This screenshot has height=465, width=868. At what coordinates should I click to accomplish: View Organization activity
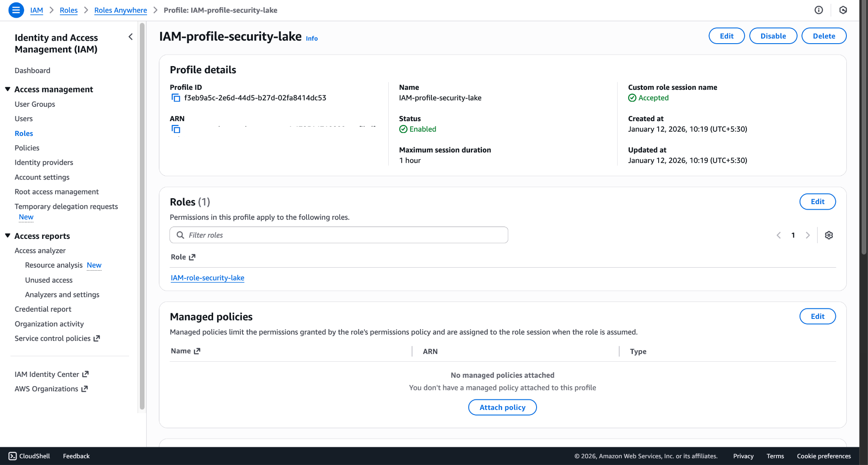(x=49, y=324)
